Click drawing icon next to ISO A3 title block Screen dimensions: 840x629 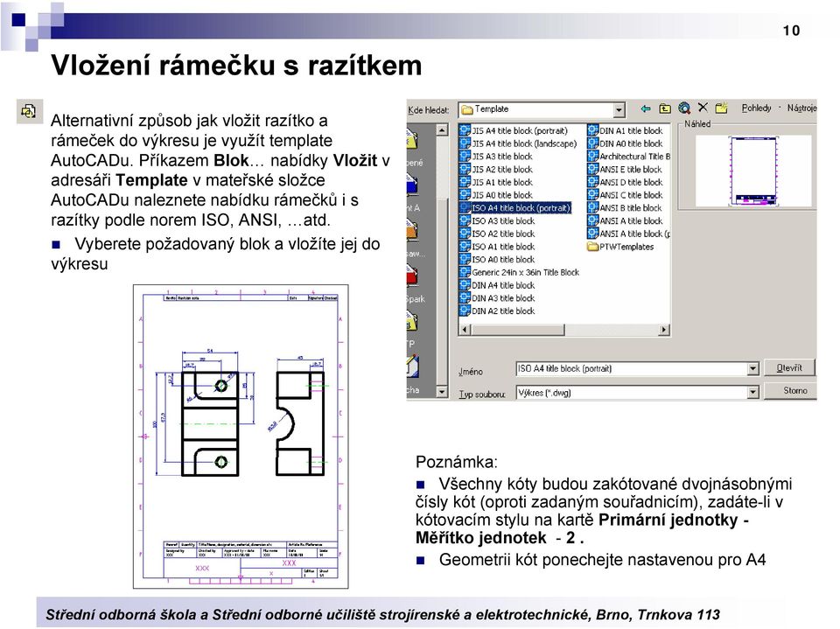tap(465, 220)
